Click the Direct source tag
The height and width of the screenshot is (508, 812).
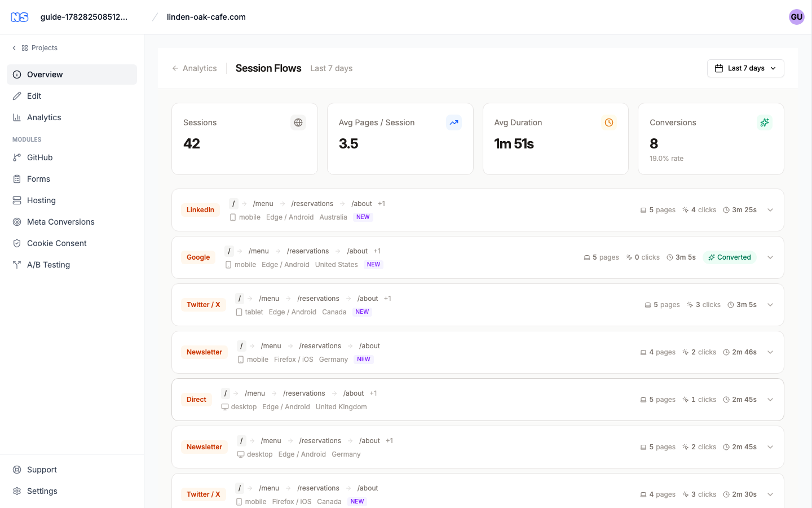pyautogui.click(x=196, y=400)
